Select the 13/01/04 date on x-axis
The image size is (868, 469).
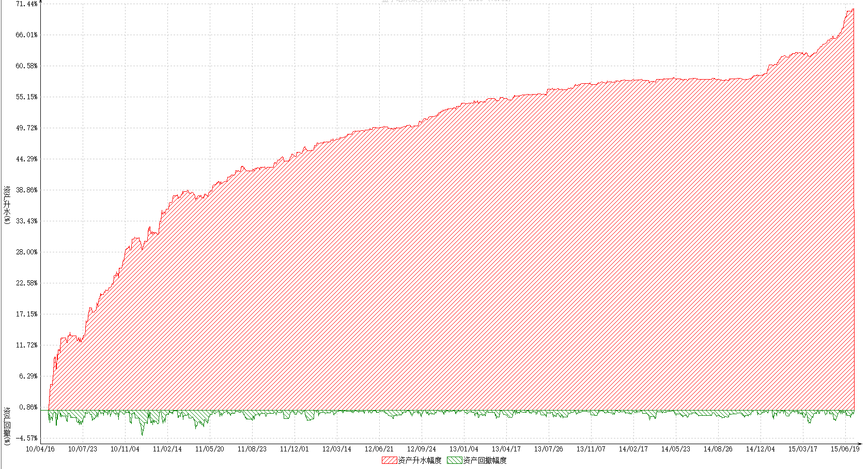pyautogui.click(x=464, y=449)
